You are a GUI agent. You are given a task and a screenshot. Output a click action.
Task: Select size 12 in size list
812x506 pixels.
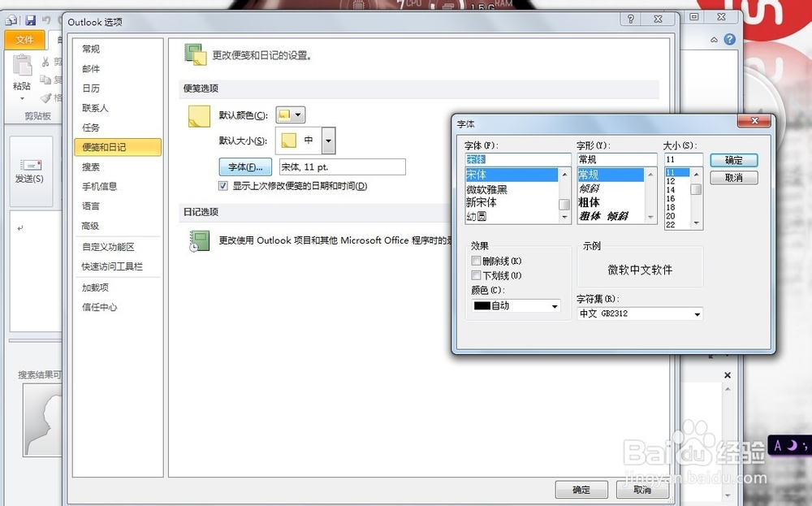point(678,181)
